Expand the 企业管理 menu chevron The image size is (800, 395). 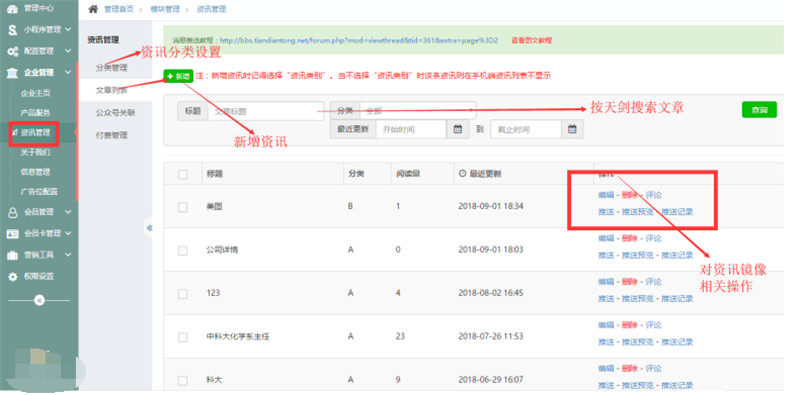click(68, 72)
